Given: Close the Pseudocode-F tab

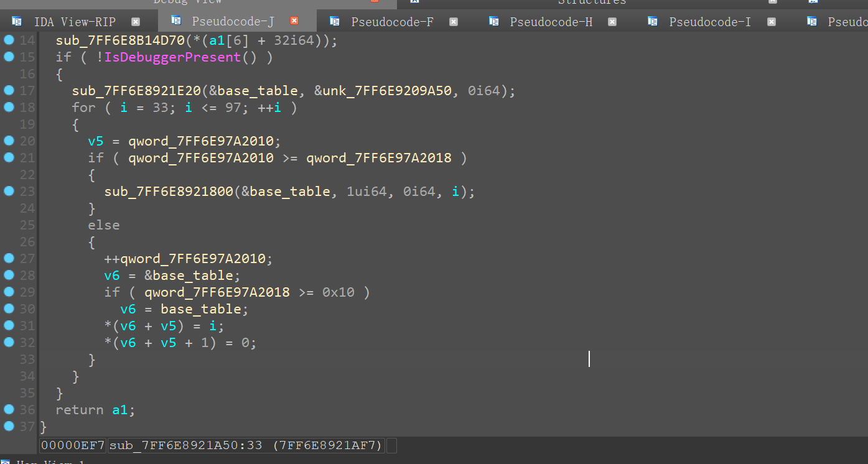Looking at the screenshot, I should (454, 22).
